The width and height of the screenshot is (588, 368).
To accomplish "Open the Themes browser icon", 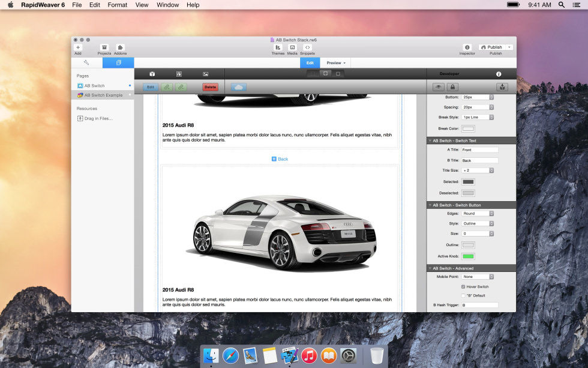I will tap(278, 47).
